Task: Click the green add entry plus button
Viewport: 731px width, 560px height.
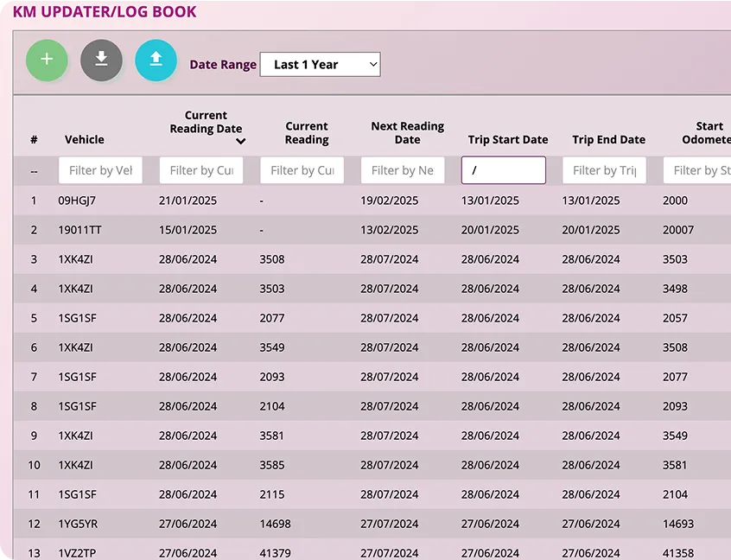Action: tap(47, 60)
